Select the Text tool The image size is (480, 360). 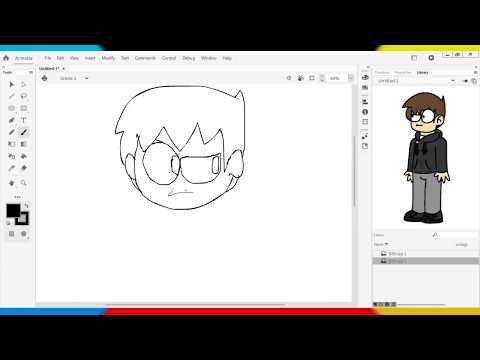[24, 120]
